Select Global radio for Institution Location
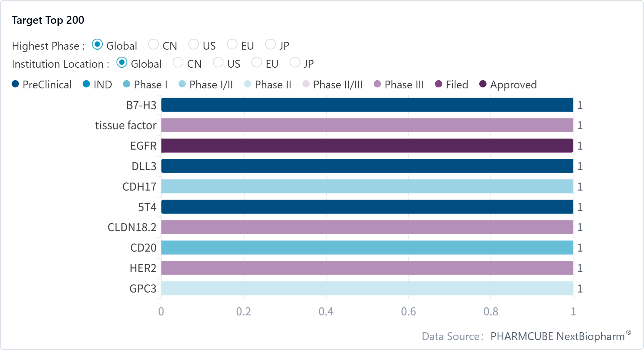644x350 pixels. [122, 63]
